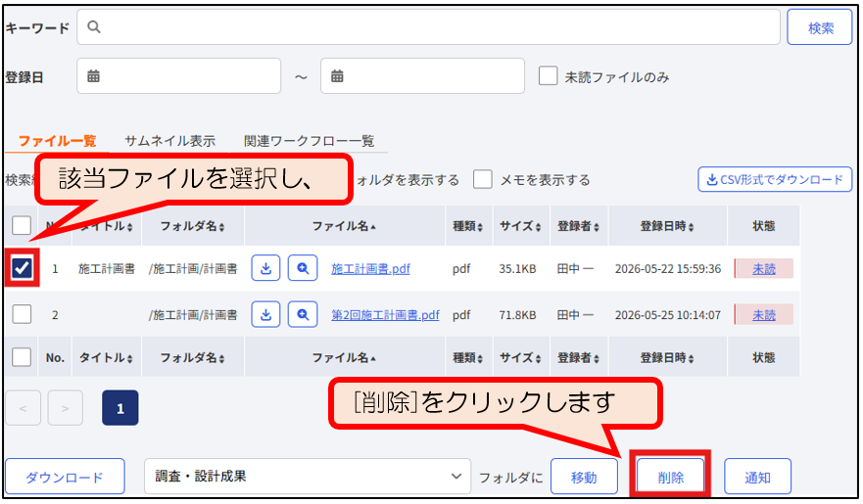Viewport: 863px width, 504px height.
Task: Uncheck the checkbox for row 1 施工計画書
Action: [22, 268]
